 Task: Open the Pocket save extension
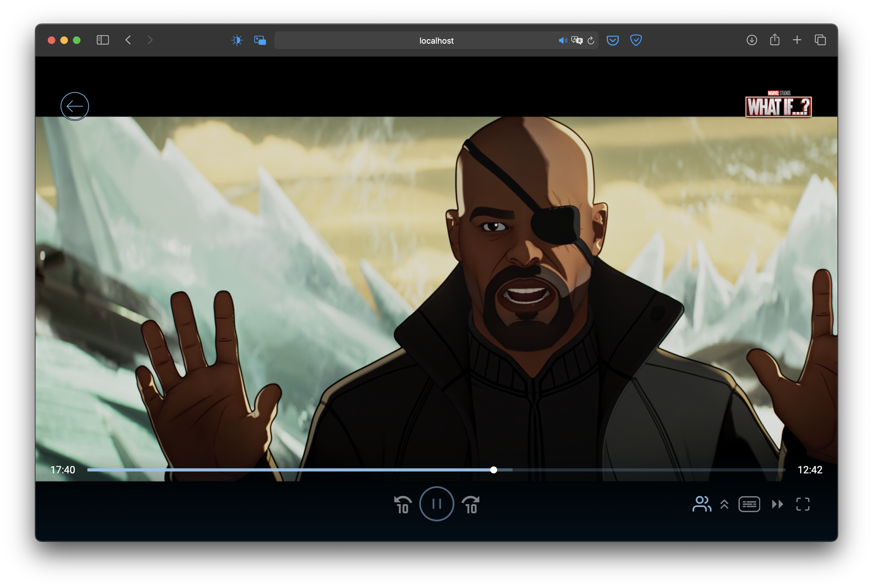tap(612, 40)
